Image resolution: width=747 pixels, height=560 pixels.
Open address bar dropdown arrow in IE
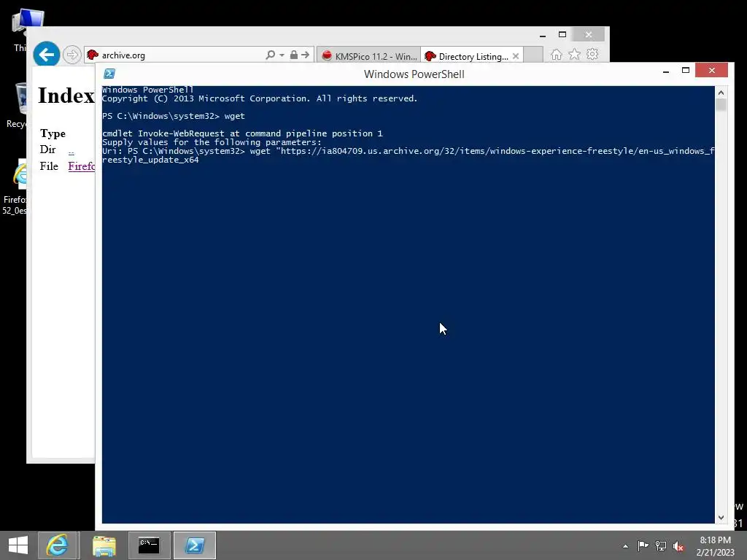(x=282, y=55)
